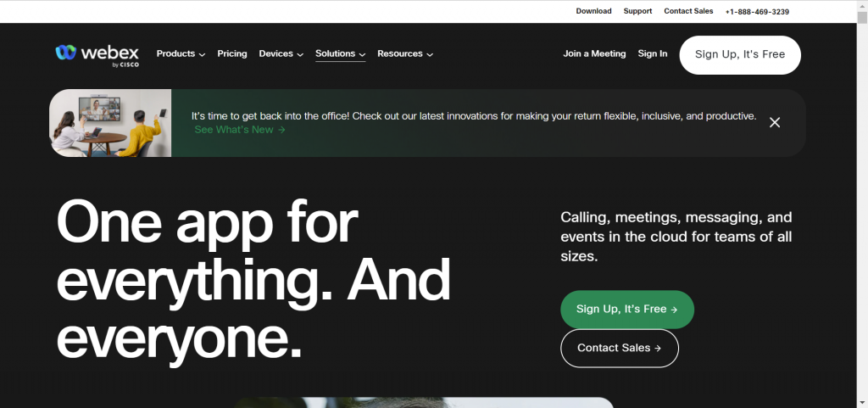The height and width of the screenshot is (408, 868).
Task: Open the Pricing page
Action: click(232, 53)
